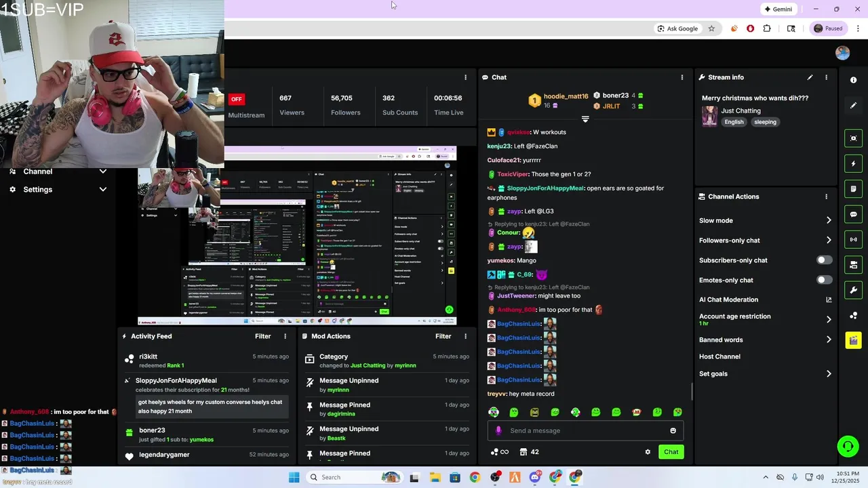
Task: Open chat settings gear icon
Action: (648, 452)
